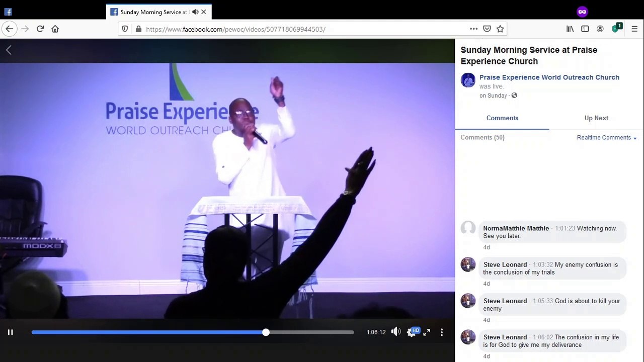The height and width of the screenshot is (362, 644).
Task: Open the Realtime Comments dropdown
Action: pos(607,138)
